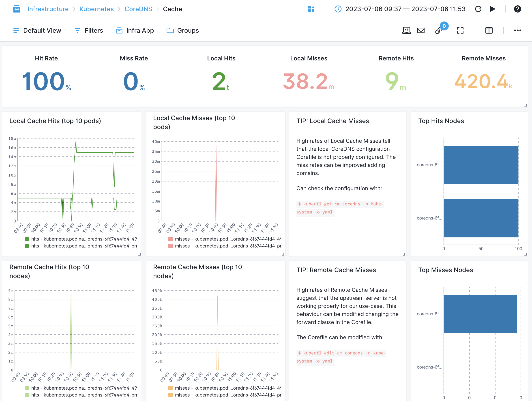Screen dimensions: 532x401
Task: Click the Infrastructure app icon in breadcrumb
Action: [17, 9]
